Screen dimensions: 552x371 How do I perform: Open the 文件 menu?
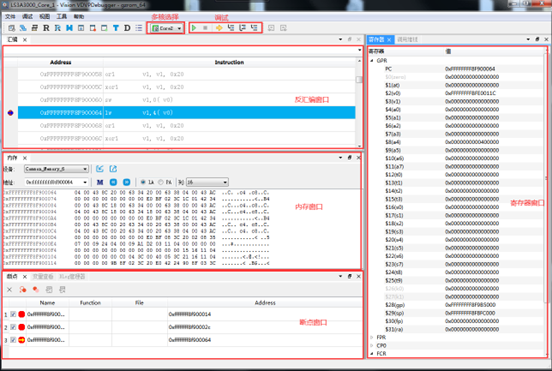tap(10, 17)
